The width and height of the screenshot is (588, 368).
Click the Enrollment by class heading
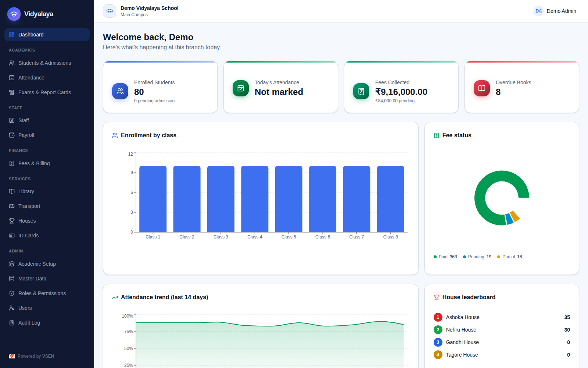coord(148,135)
